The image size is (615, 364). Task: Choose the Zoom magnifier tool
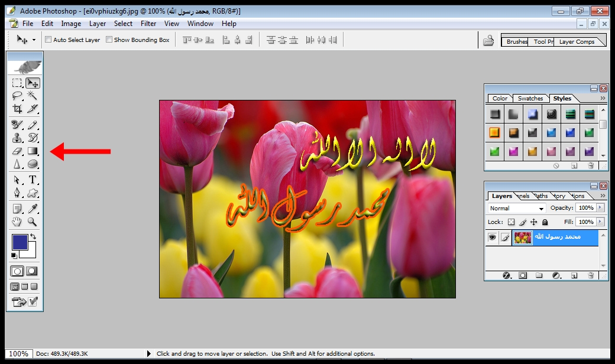33,222
